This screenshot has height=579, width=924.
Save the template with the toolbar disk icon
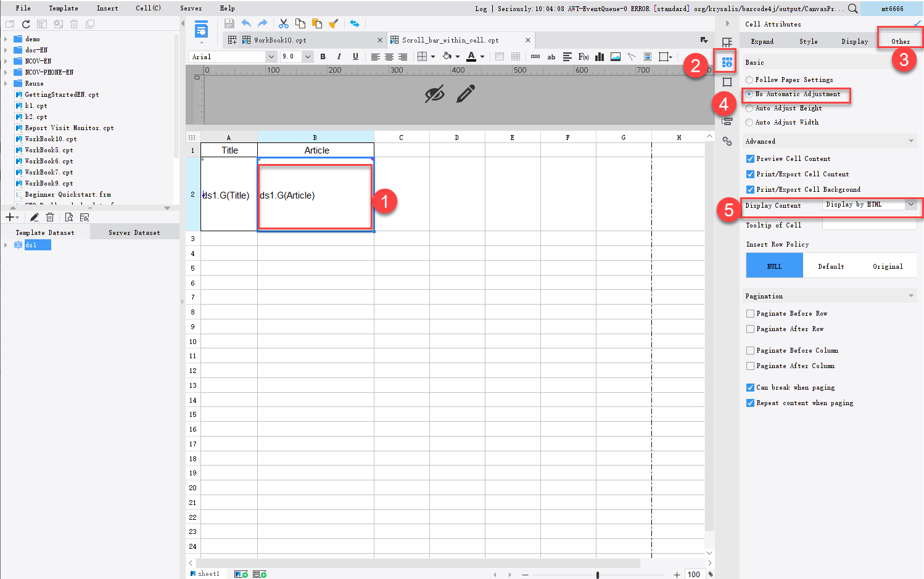click(229, 23)
